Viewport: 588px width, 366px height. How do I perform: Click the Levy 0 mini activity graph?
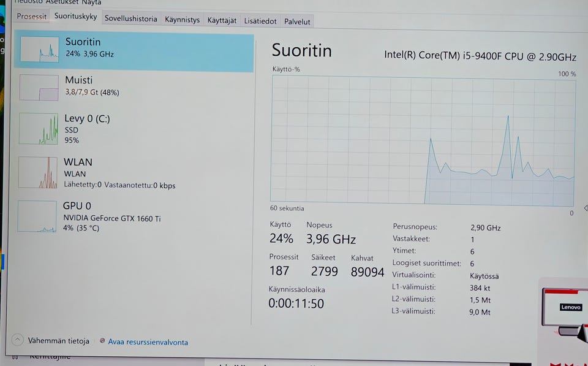click(39, 129)
